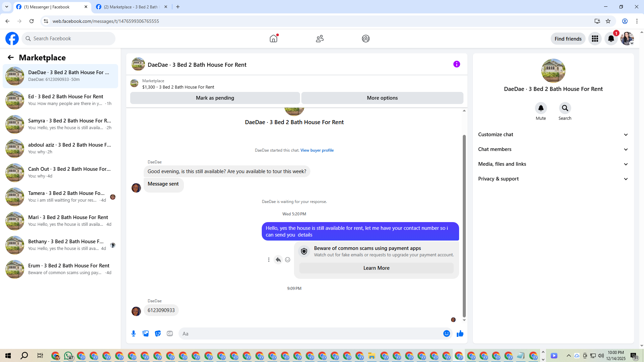Open conversation information purple icon
Image resolution: width=644 pixels, height=362 pixels.
pyautogui.click(x=456, y=64)
